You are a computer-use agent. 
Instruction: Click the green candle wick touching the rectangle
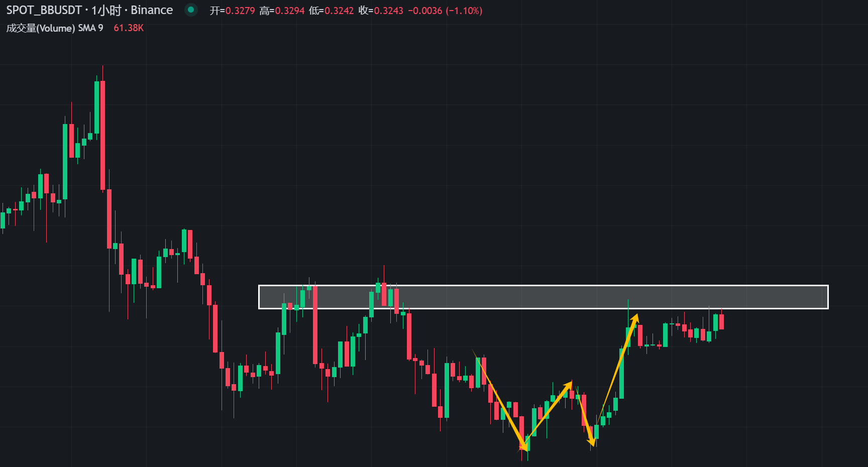[x=628, y=309]
